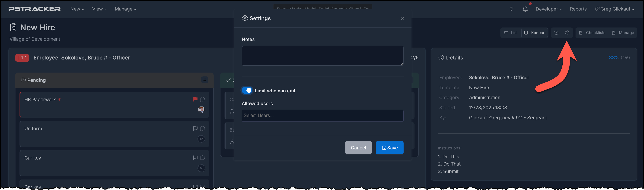
Task: Open comments on Uniform task
Action: [202, 129]
